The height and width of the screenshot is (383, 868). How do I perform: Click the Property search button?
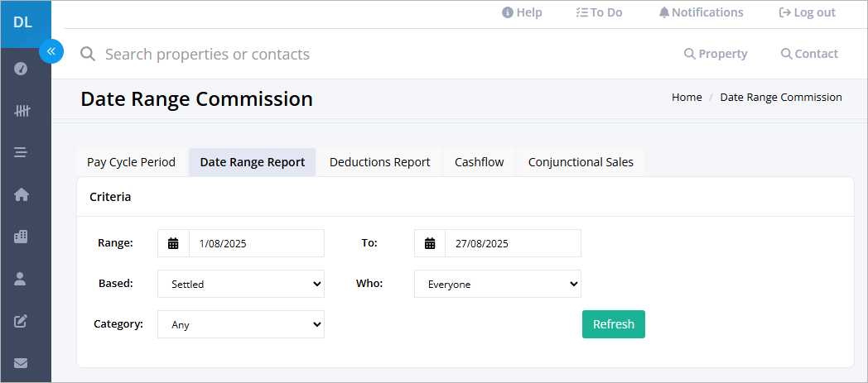716,54
